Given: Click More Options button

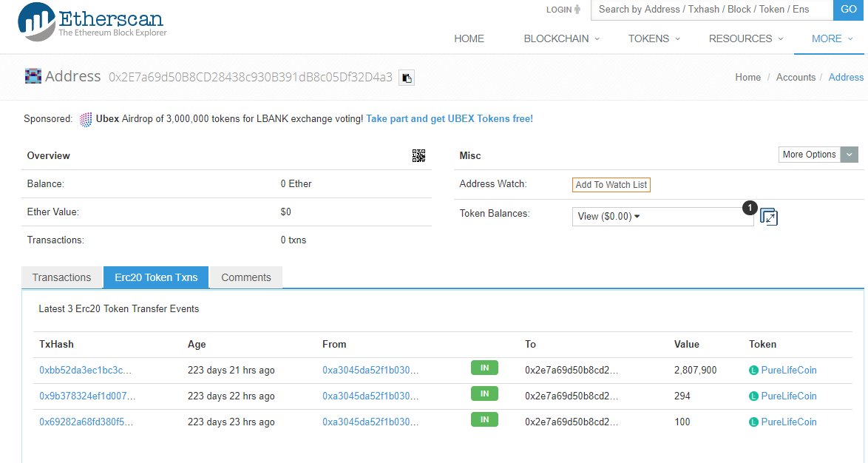Looking at the screenshot, I should pyautogui.click(x=810, y=155).
